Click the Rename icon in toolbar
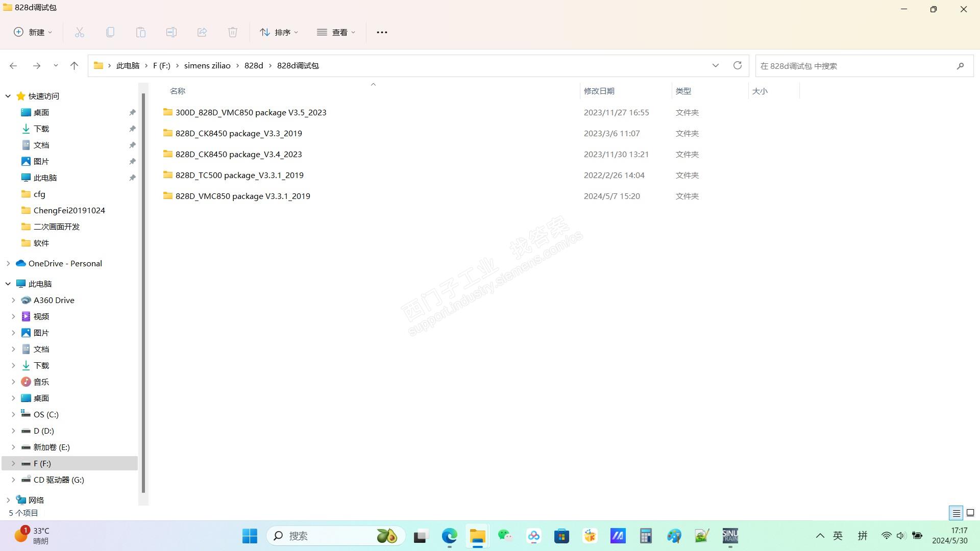Screen dimensions: 980x551 coord(171,32)
